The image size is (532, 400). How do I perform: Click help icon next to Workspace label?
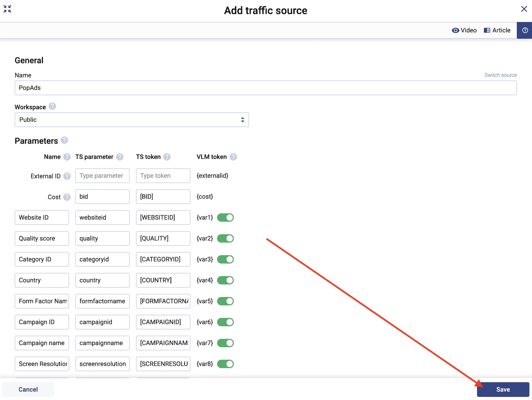point(52,106)
